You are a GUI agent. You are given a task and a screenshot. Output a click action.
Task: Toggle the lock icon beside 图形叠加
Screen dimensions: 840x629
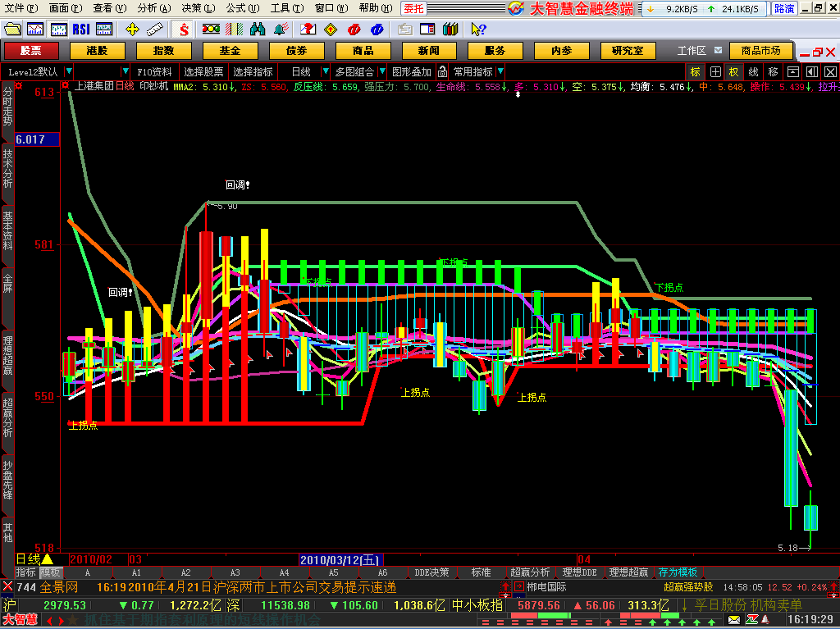coord(442,72)
